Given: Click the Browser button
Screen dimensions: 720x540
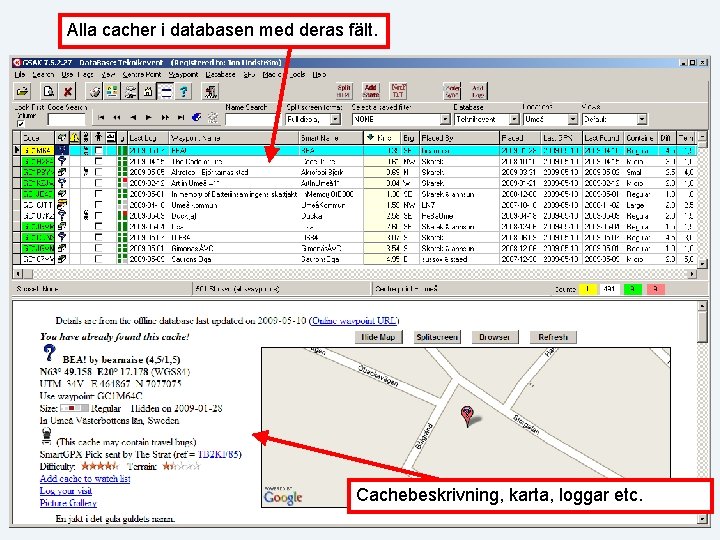Looking at the screenshot, I should point(495,337).
